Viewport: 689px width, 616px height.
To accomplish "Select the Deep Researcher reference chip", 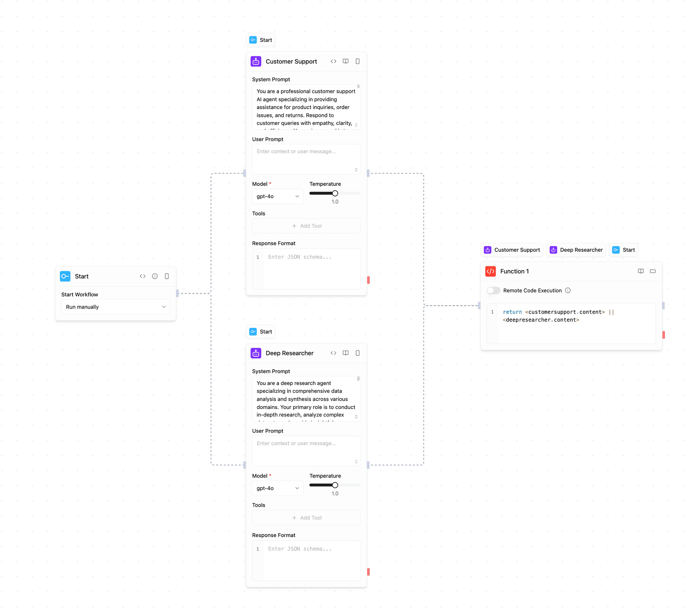I will coord(576,250).
